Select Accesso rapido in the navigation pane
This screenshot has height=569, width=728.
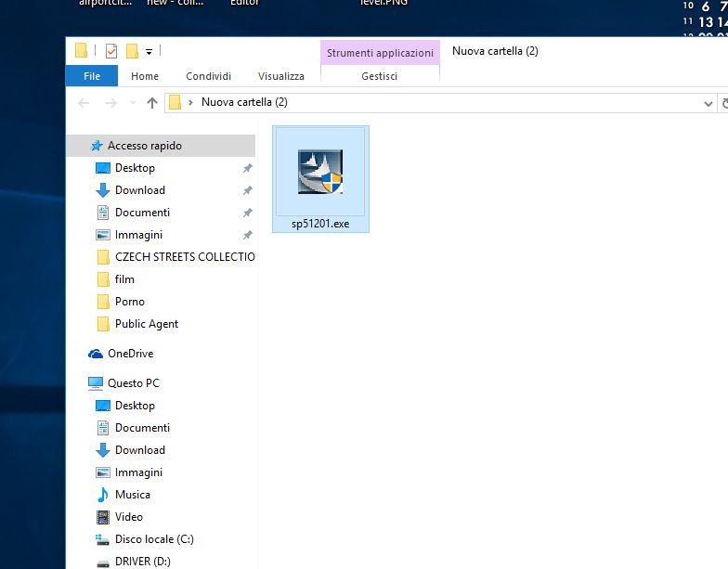tap(161, 146)
